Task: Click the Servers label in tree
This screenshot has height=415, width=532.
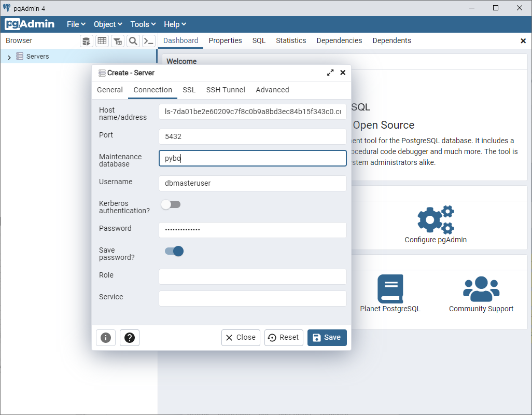Action: pos(38,57)
